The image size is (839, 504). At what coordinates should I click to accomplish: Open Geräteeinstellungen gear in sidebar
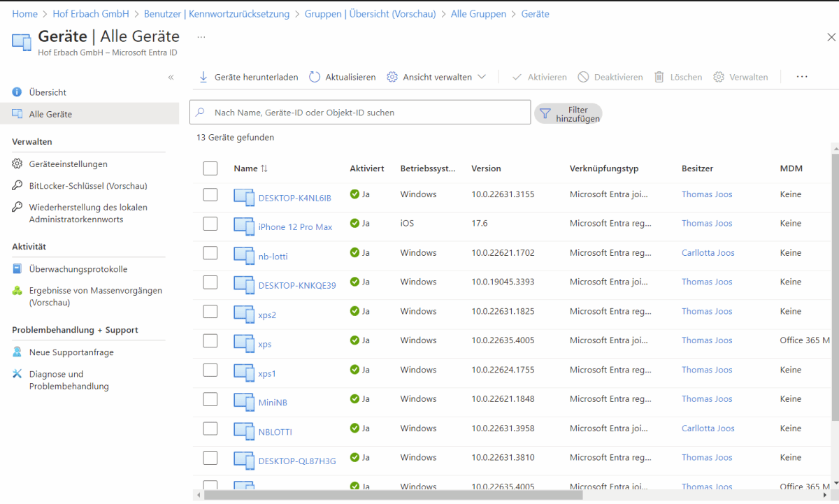17,164
